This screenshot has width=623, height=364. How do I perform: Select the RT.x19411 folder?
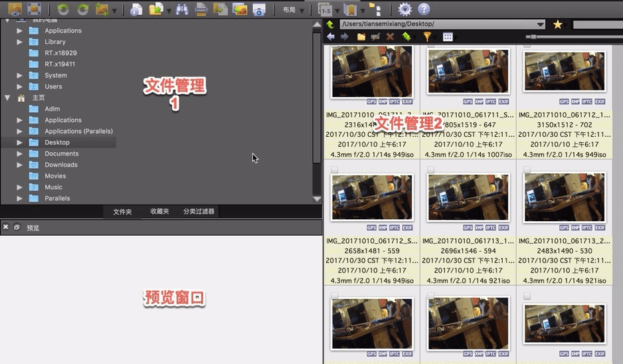point(60,64)
